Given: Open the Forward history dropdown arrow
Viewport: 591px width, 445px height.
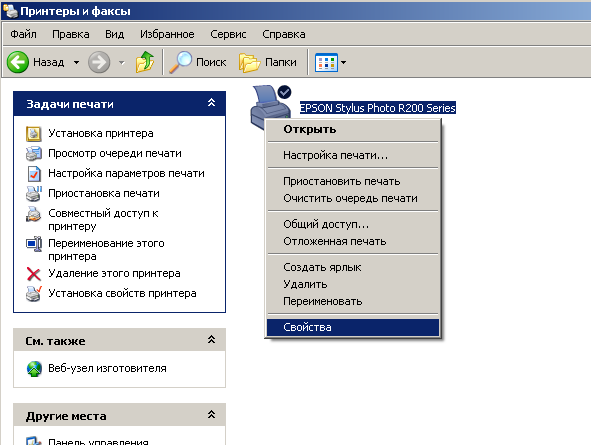Looking at the screenshot, I should pyautogui.click(x=121, y=62).
